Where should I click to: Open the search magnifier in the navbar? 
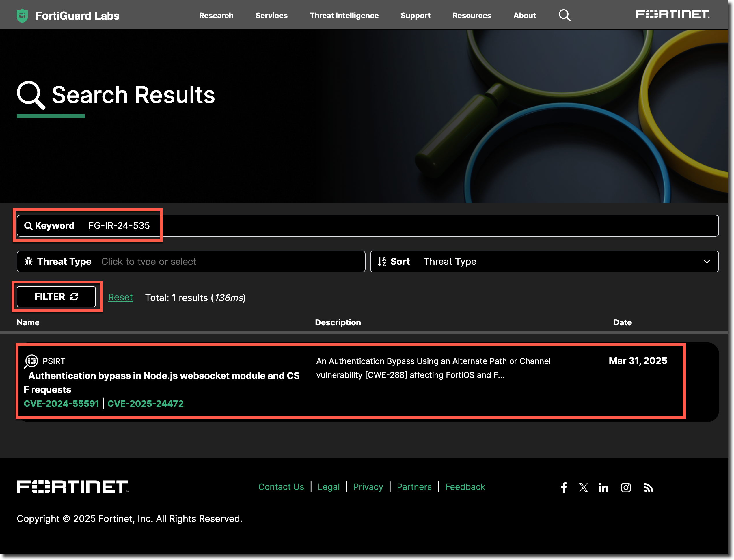[x=564, y=15]
